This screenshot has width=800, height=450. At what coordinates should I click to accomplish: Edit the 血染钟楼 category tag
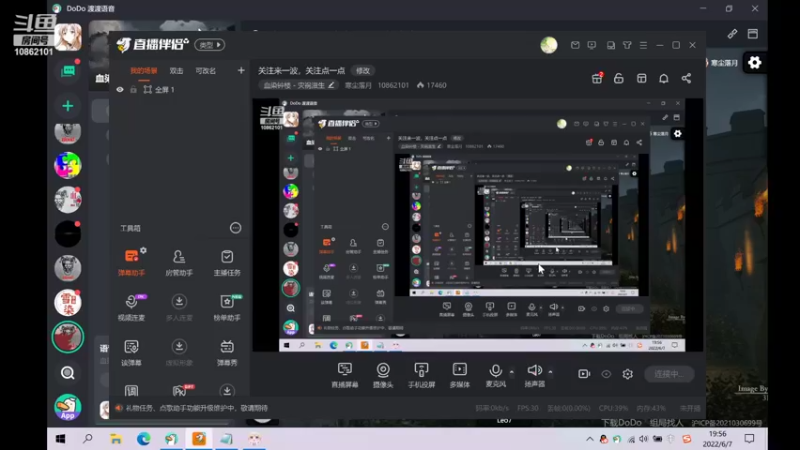(299, 85)
